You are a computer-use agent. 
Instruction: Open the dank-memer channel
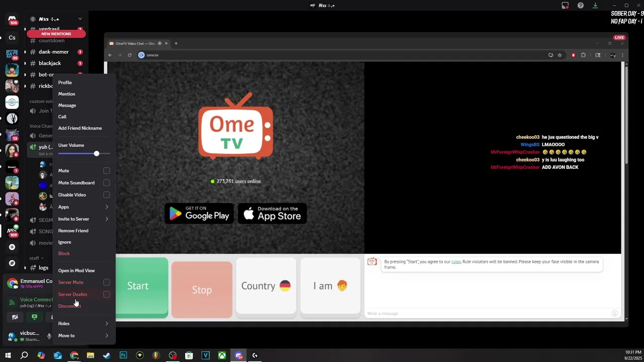(54, 52)
